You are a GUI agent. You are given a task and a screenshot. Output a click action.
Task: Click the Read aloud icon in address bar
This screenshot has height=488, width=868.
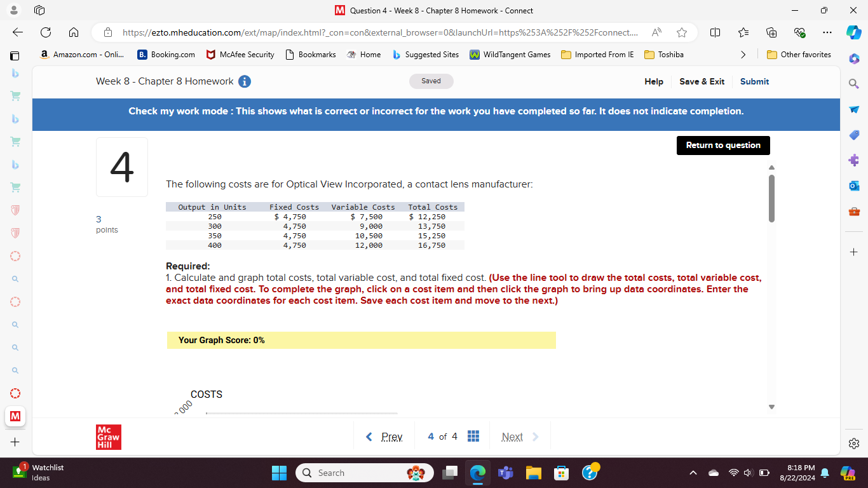tap(655, 32)
